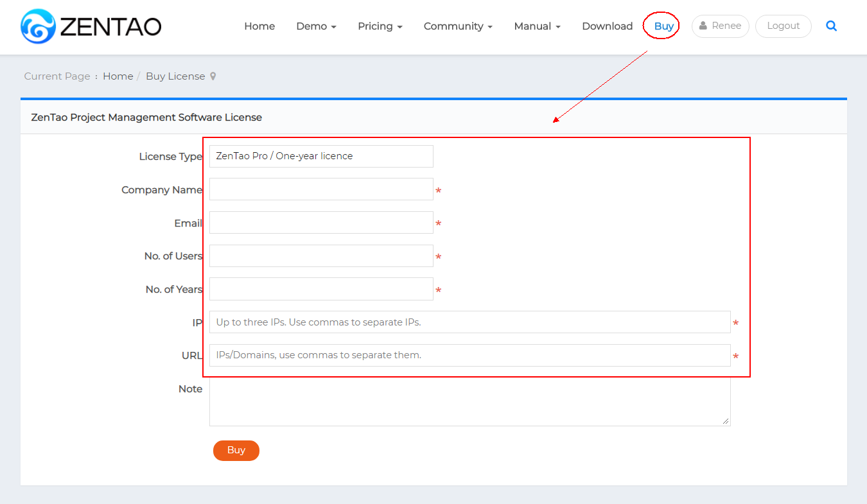Click the URL domains input field
Image resolution: width=867 pixels, height=504 pixels.
coord(469,355)
